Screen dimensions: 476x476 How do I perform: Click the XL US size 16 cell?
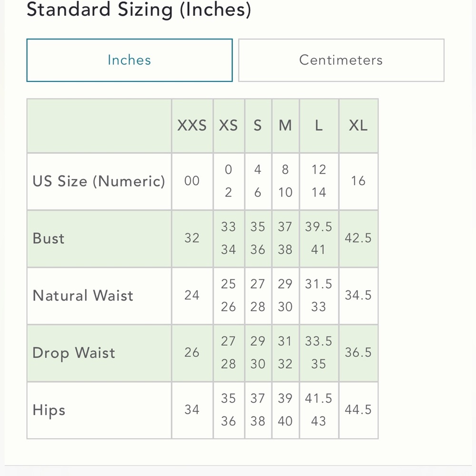[358, 181]
